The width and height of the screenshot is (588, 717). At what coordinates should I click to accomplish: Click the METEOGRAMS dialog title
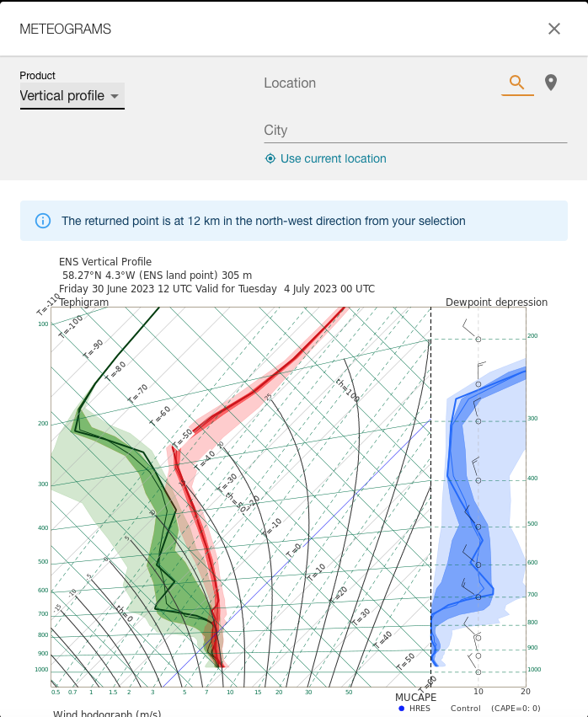[65, 29]
